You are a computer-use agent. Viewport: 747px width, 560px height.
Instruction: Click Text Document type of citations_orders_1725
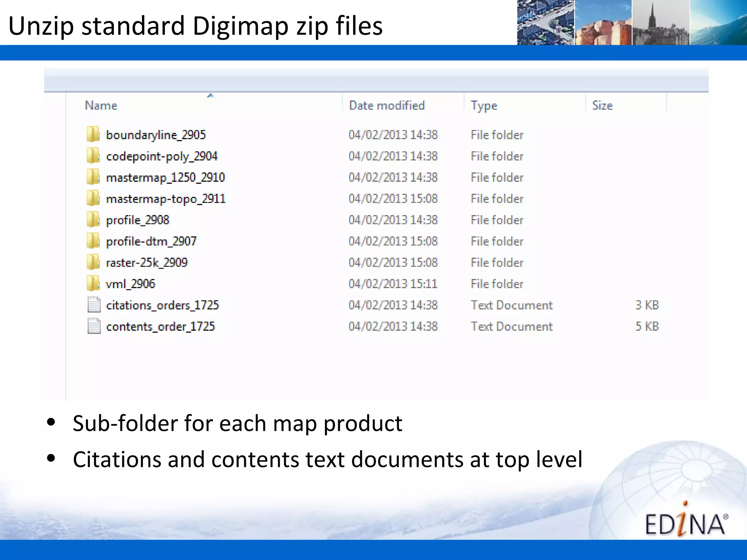pyautogui.click(x=512, y=305)
